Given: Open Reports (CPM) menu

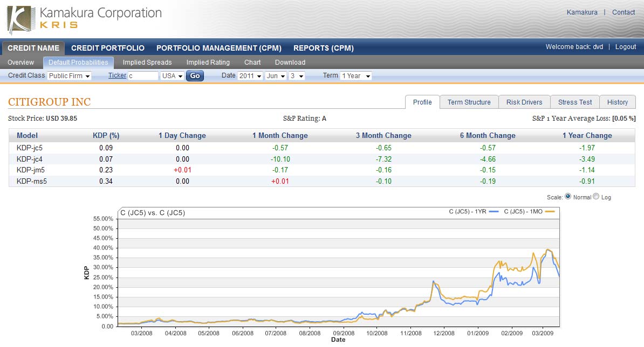Looking at the screenshot, I should pyautogui.click(x=323, y=48).
